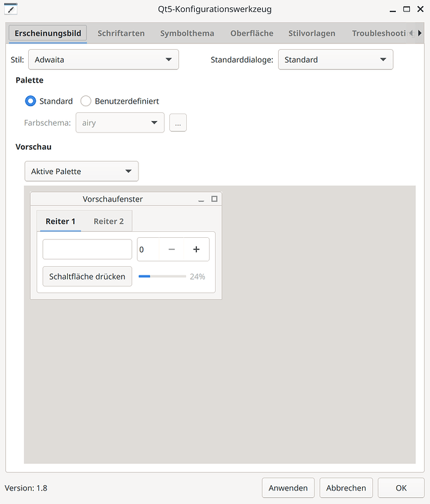This screenshot has width=430, height=504.
Task: Click the Version: 1.8 label
Action: tap(26, 488)
